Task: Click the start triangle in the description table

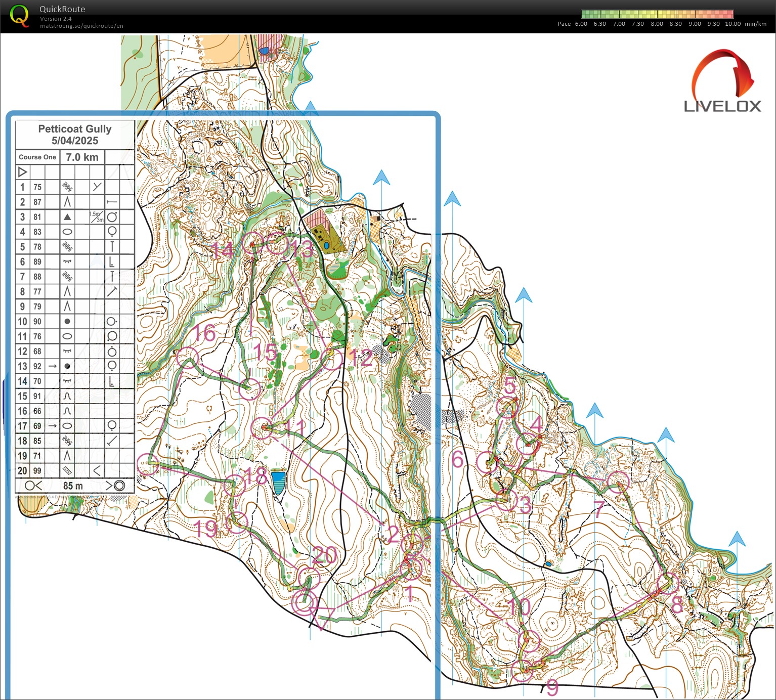Action: [x=22, y=172]
